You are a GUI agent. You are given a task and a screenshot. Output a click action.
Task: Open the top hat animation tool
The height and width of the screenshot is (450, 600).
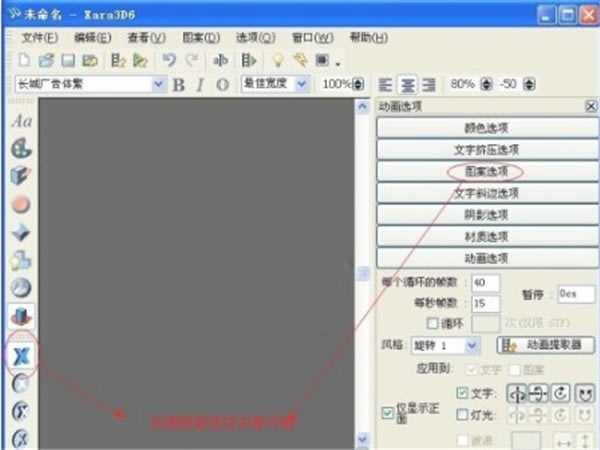point(21,316)
